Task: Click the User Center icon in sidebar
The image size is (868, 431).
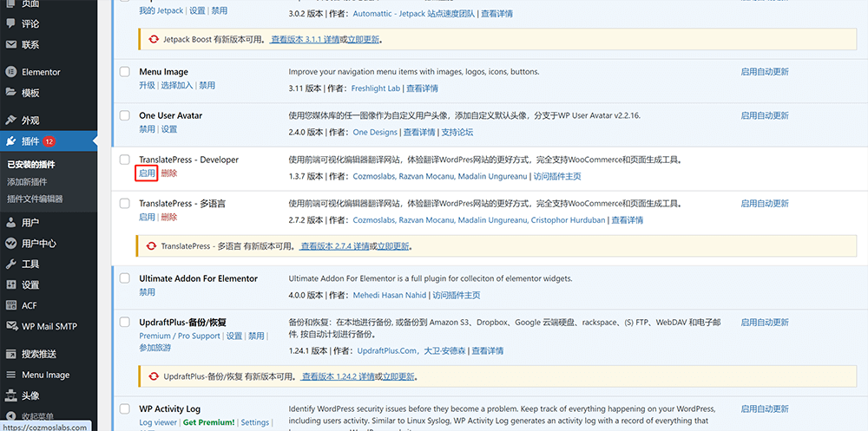Action: 10,244
